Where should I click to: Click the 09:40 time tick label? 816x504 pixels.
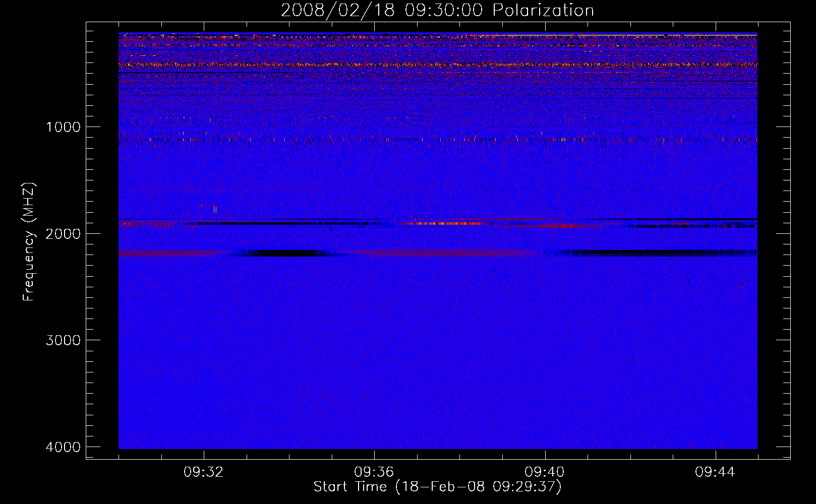[x=545, y=472]
